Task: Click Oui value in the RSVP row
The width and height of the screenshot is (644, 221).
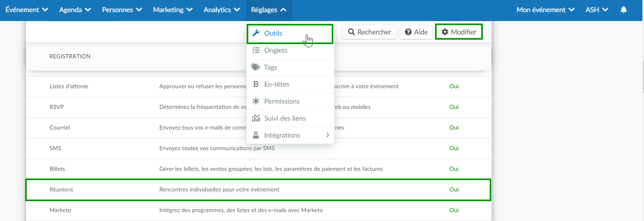Action: coord(454,107)
